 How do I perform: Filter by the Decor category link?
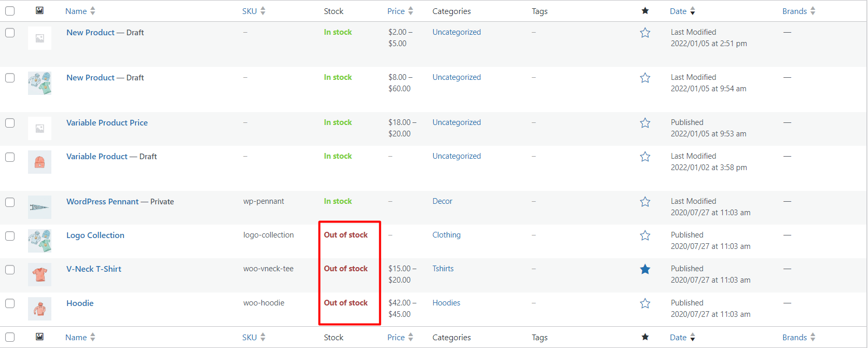click(442, 201)
